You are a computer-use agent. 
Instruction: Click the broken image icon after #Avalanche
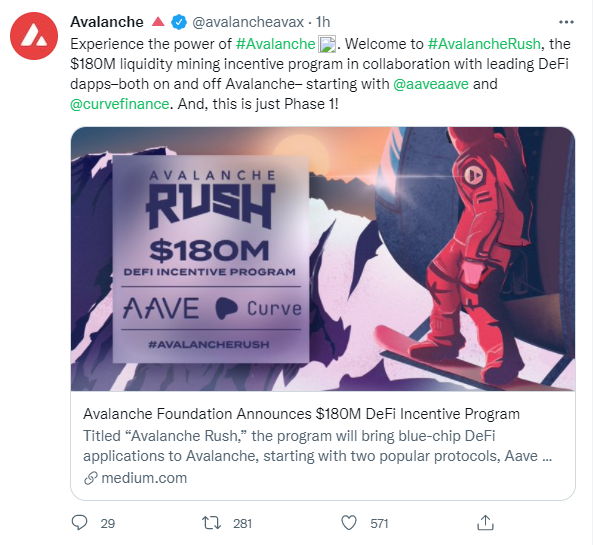point(327,44)
